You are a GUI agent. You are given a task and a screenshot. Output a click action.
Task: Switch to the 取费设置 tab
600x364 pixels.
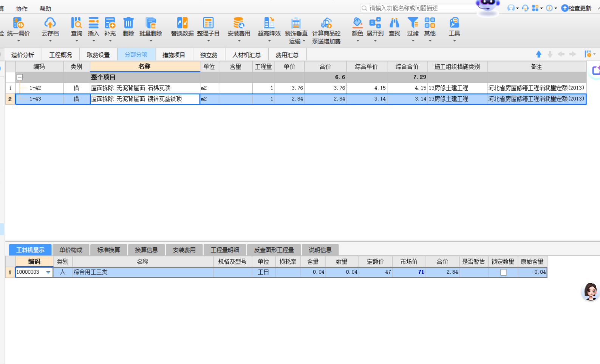click(x=98, y=55)
